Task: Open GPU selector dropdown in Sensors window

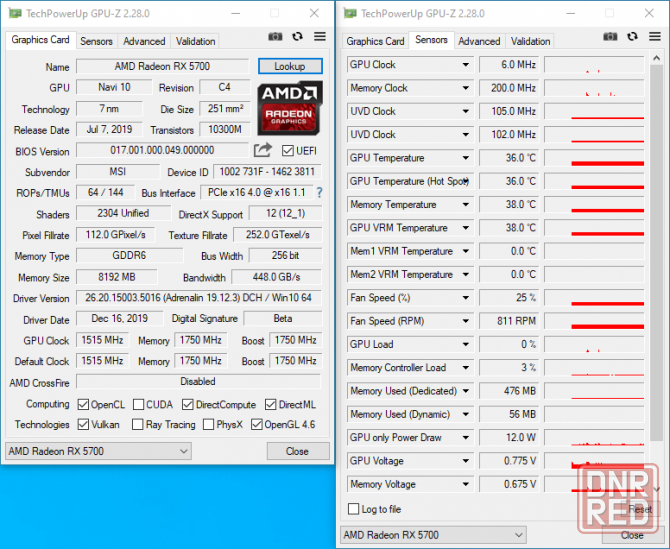Action: 433,535
